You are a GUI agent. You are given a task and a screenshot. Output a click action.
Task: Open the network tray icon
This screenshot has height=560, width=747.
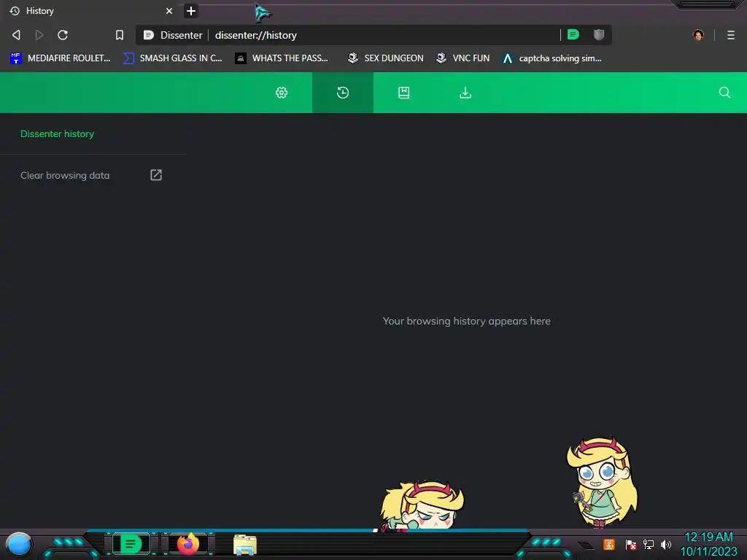coord(649,544)
